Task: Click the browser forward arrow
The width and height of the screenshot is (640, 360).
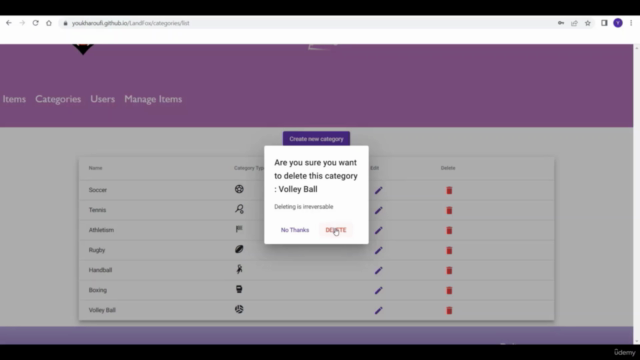Action: point(22,23)
